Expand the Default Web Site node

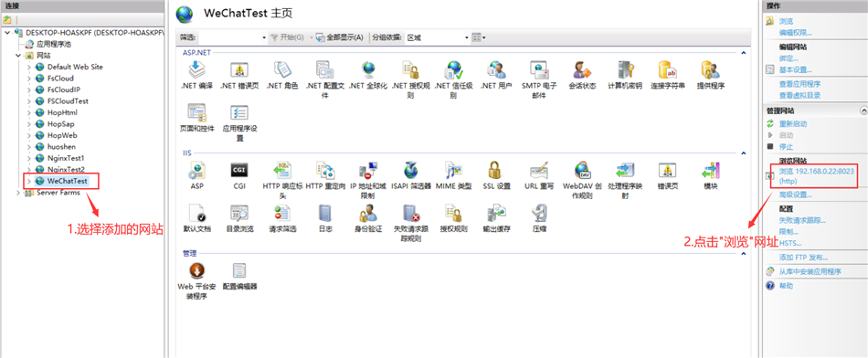click(29, 67)
